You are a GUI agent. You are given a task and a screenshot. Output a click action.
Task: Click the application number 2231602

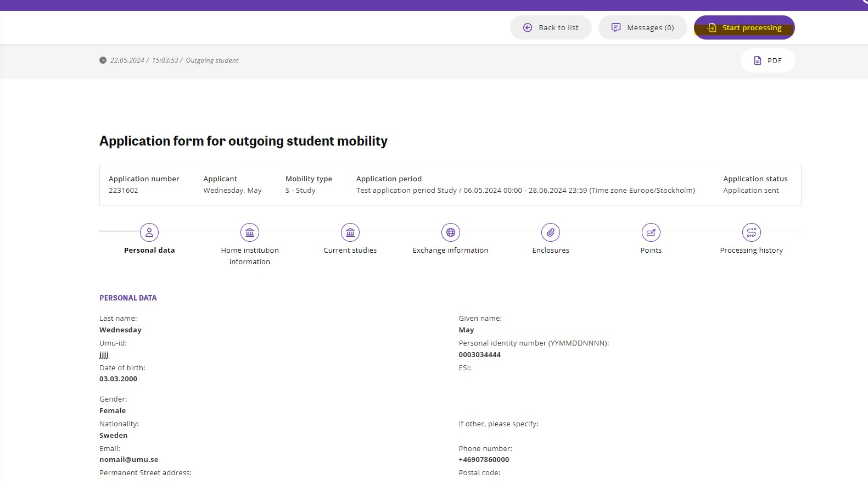(124, 191)
